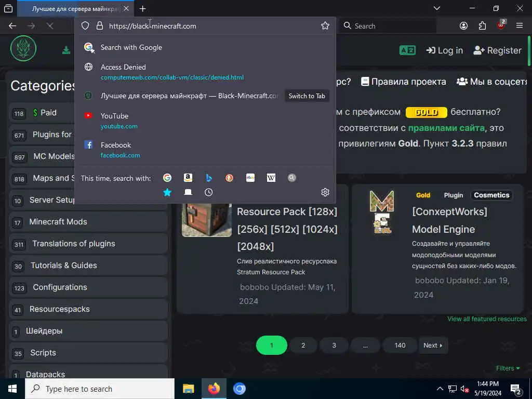Click the Next page button
532x399 pixels.
(433, 345)
